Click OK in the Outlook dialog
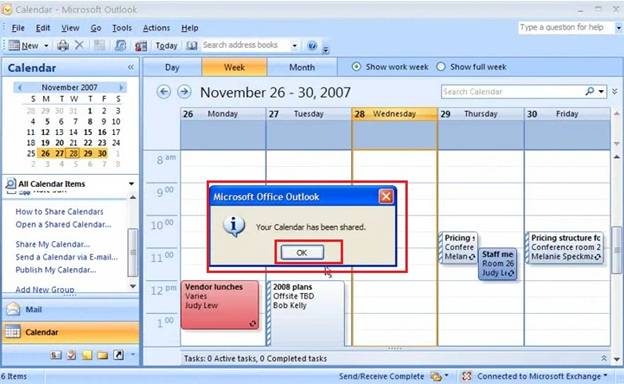 click(x=302, y=252)
